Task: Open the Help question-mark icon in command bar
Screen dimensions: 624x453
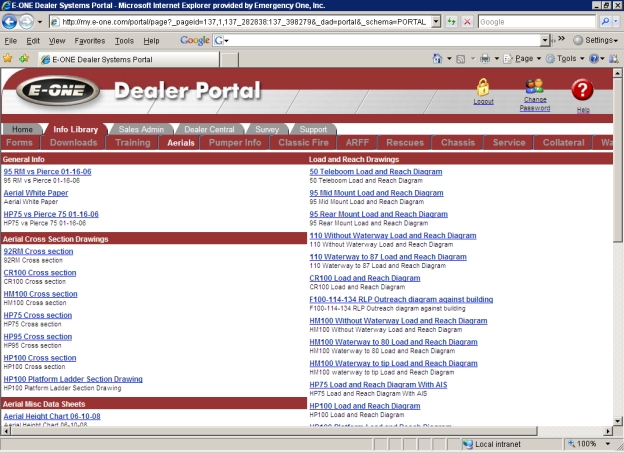Action: [594, 59]
